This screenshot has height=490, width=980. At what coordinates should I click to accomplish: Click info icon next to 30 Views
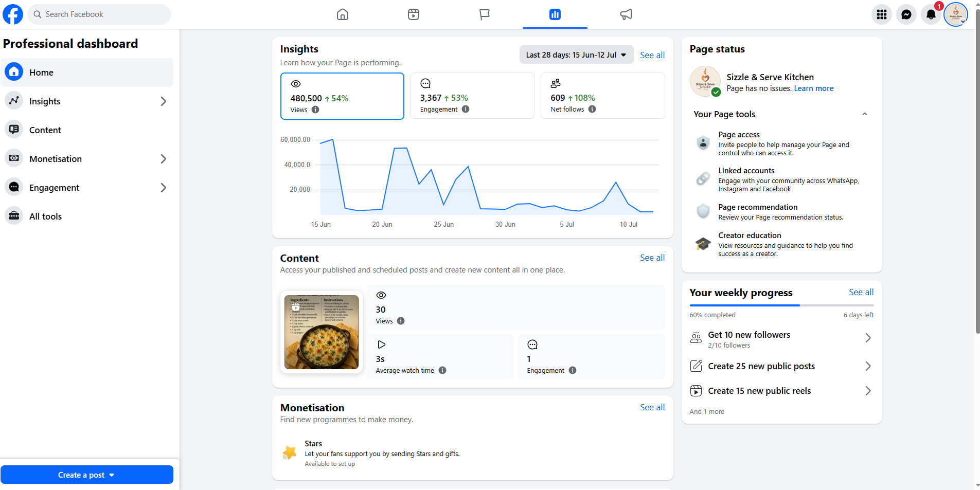tap(401, 321)
